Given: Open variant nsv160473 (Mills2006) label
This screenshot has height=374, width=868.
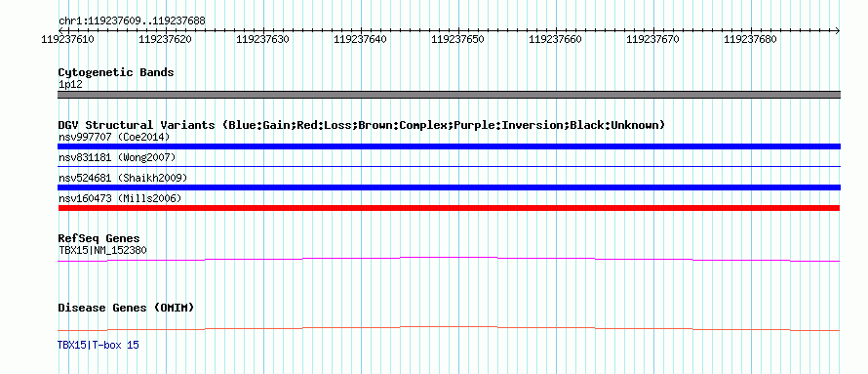Looking at the screenshot, I should pos(120,198).
